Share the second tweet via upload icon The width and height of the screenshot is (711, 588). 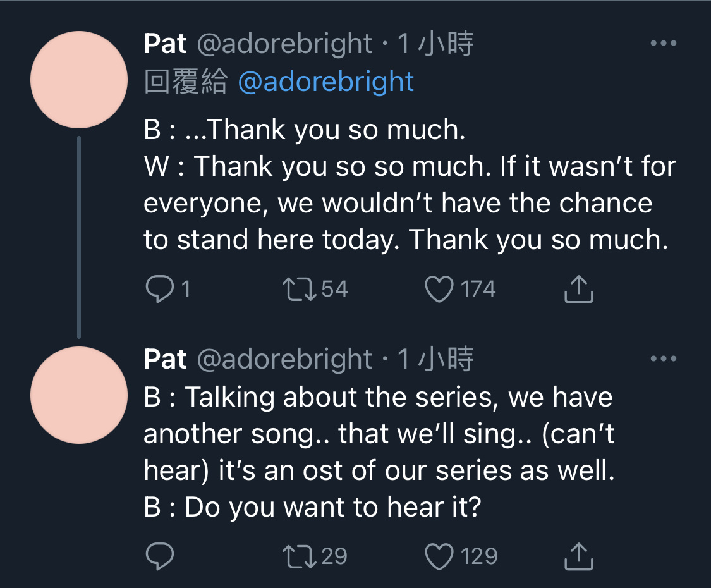[578, 556]
